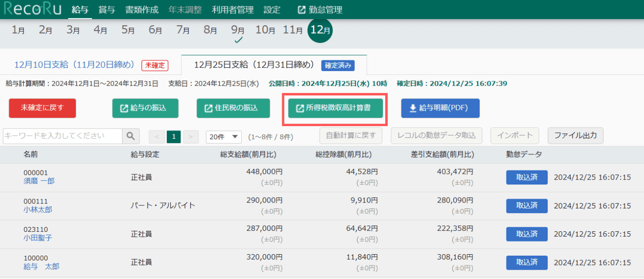Image resolution: width=644 pixels, height=279 pixels.
Task: Click the 差引支給額(前月比) column header
Action: click(442, 154)
